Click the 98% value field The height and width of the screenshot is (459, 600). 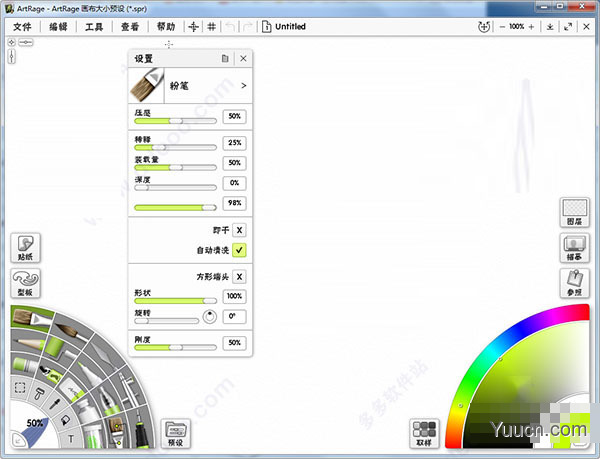pyautogui.click(x=235, y=203)
